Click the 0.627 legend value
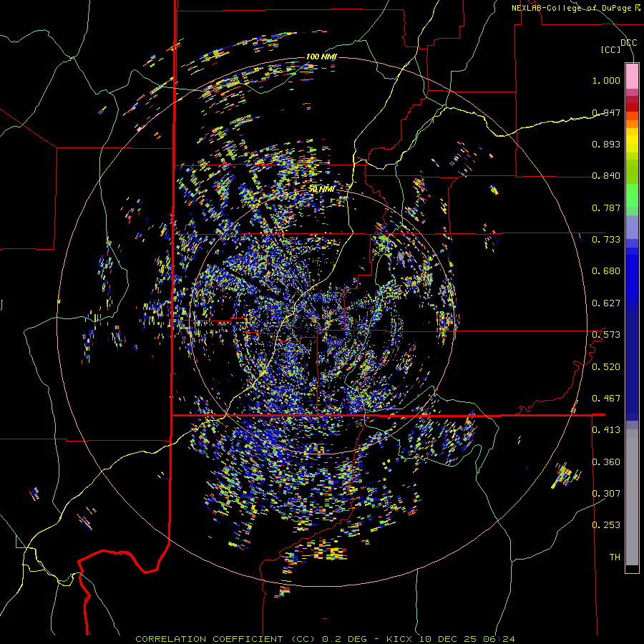The height and width of the screenshot is (644, 644). pos(606,303)
